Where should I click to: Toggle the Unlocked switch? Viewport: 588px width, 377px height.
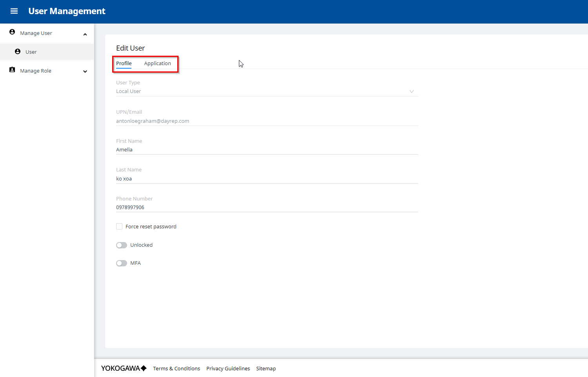click(x=122, y=245)
